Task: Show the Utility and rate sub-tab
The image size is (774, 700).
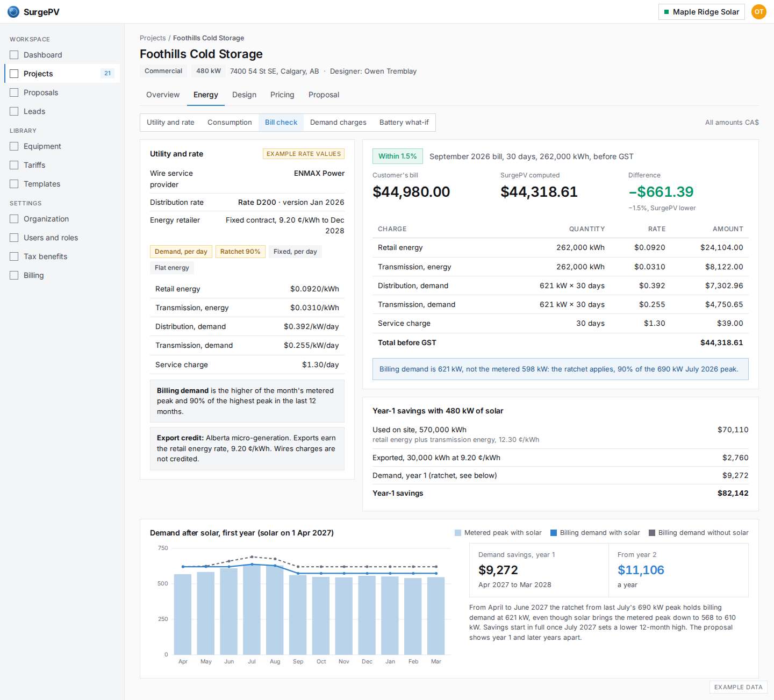Action: [x=170, y=123]
